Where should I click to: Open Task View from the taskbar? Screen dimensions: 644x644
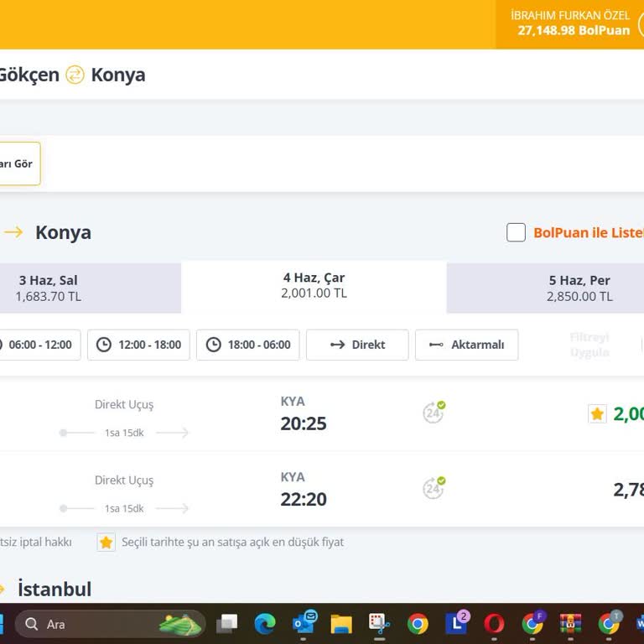pos(226,624)
